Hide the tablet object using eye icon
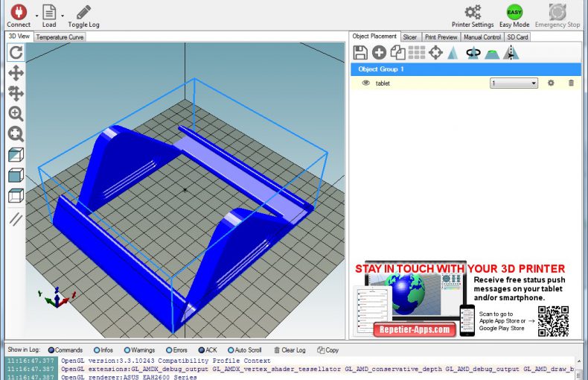Image resolution: width=588 pixels, height=380 pixels. (x=365, y=83)
